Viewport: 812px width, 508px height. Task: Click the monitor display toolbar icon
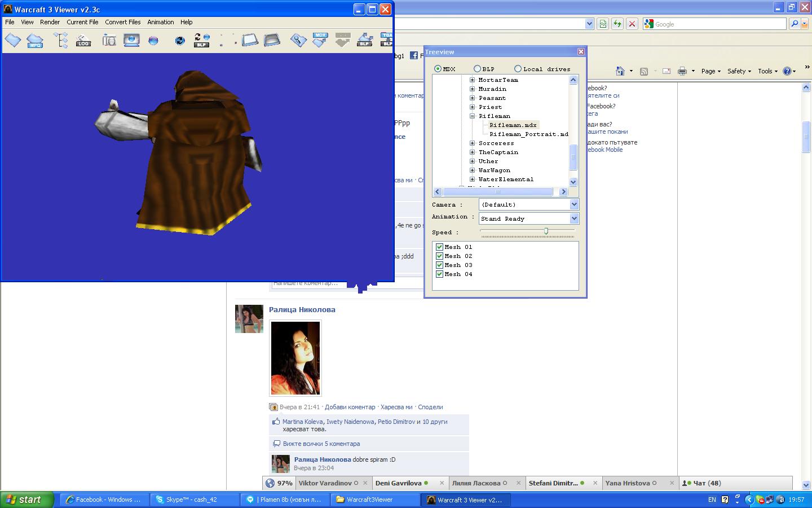[131, 40]
